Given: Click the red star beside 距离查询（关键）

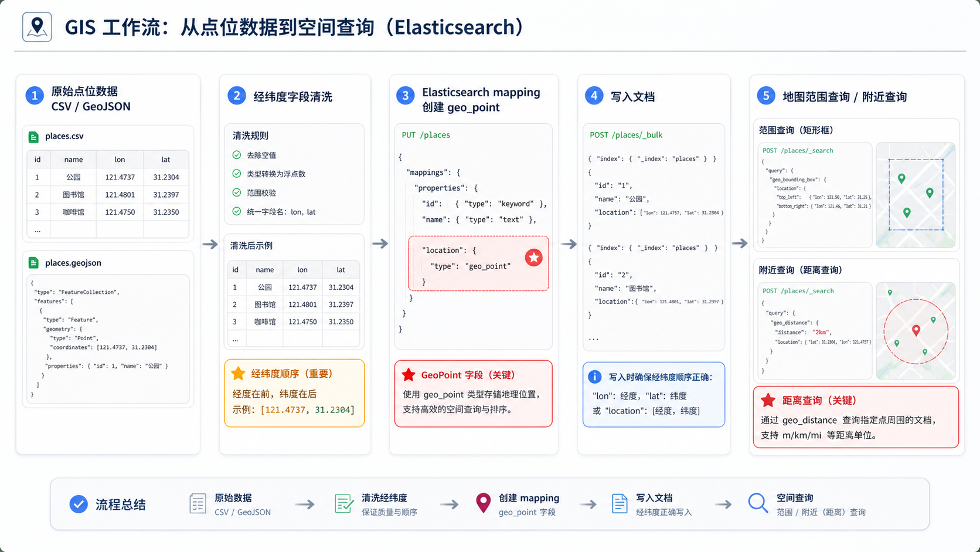Looking at the screenshot, I should (768, 401).
